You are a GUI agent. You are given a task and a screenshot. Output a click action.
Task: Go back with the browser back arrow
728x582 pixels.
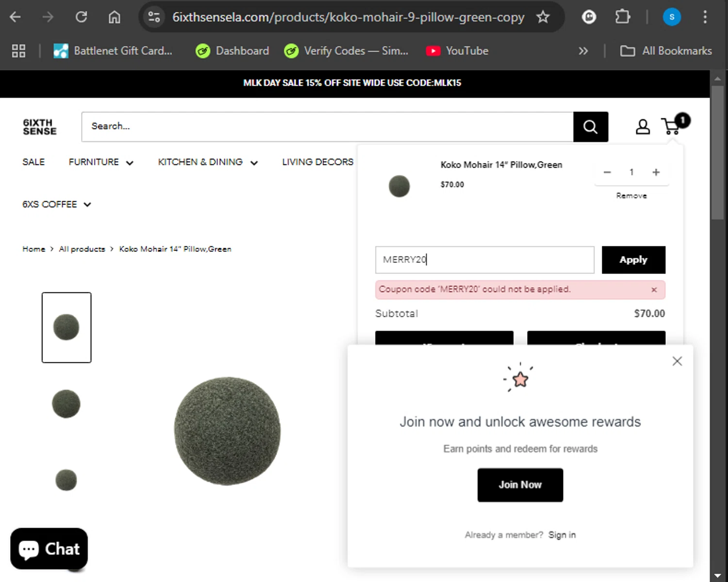(16, 17)
